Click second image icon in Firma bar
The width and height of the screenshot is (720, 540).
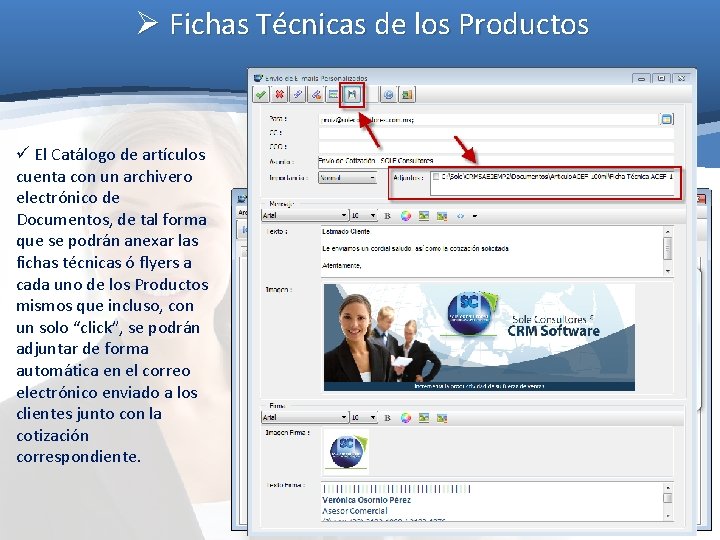(x=442, y=418)
